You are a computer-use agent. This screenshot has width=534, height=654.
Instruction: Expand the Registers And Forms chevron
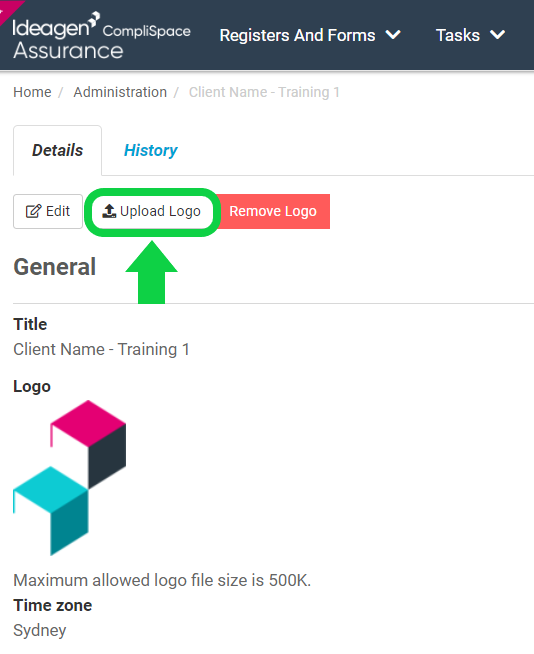click(x=393, y=35)
